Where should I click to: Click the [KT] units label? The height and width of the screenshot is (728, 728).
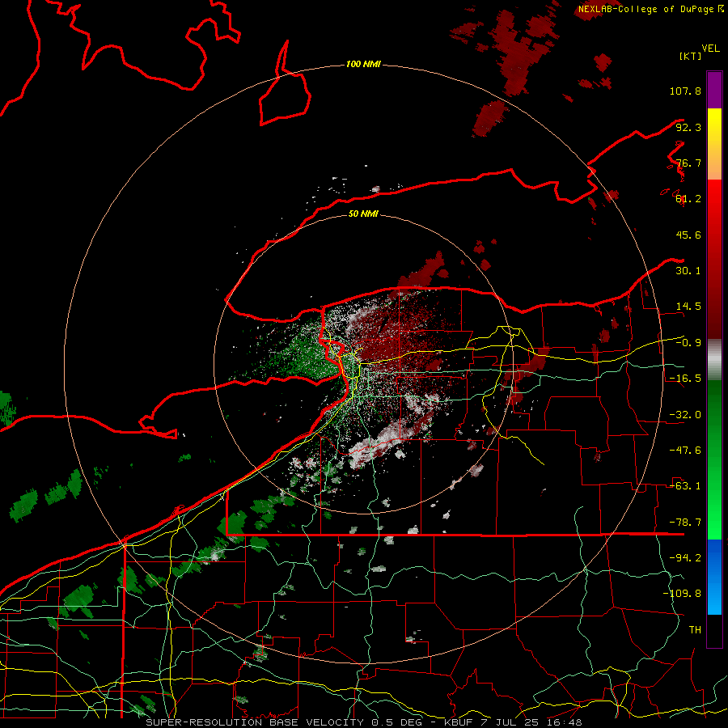(x=690, y=56)
